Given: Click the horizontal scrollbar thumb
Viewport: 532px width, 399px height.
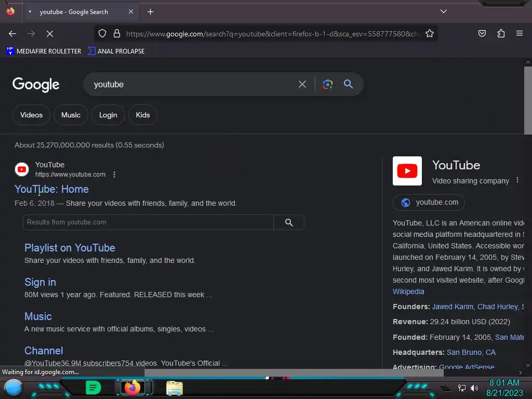Looking at the screenshot, I should pyautogui.click(x=294, y=373).
